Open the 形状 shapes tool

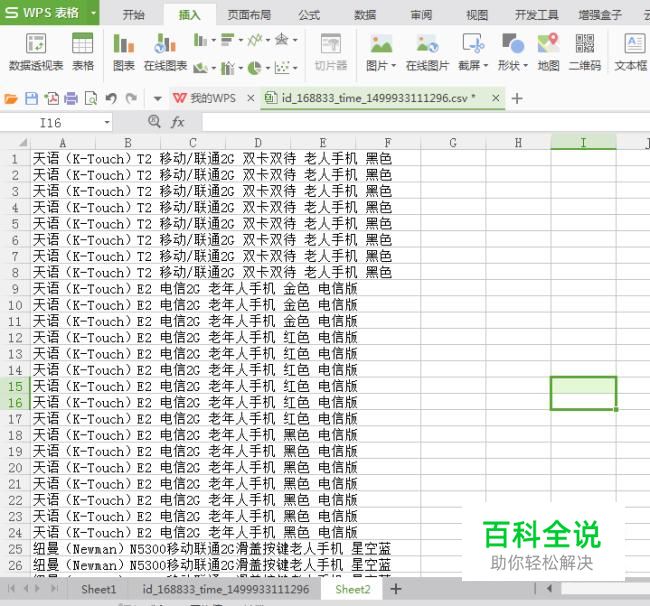[x=513, y=52]
